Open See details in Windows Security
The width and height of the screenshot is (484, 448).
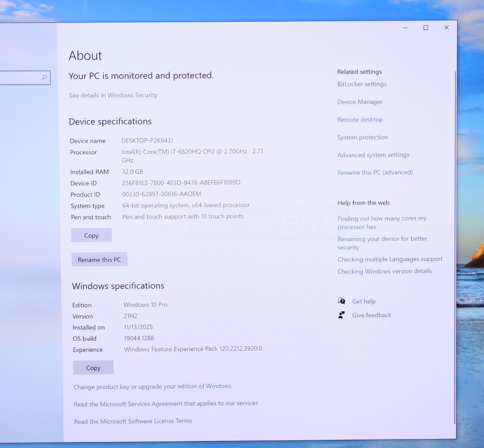[x=113, y=95]
